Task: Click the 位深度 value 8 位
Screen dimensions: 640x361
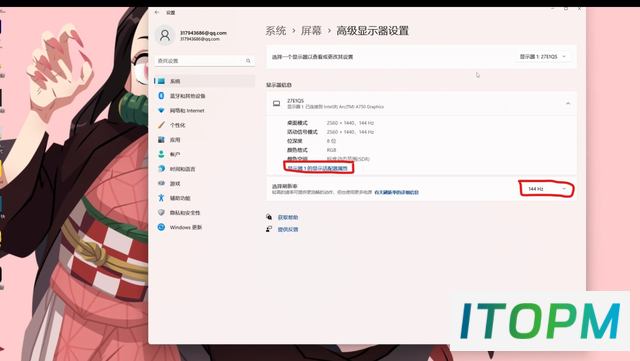Action: tap(331, 141)
